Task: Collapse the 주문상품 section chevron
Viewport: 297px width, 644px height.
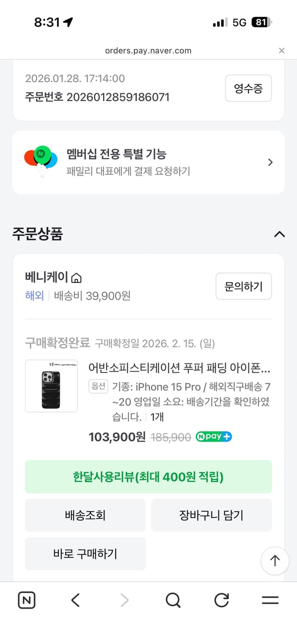Action: (279, 234)
